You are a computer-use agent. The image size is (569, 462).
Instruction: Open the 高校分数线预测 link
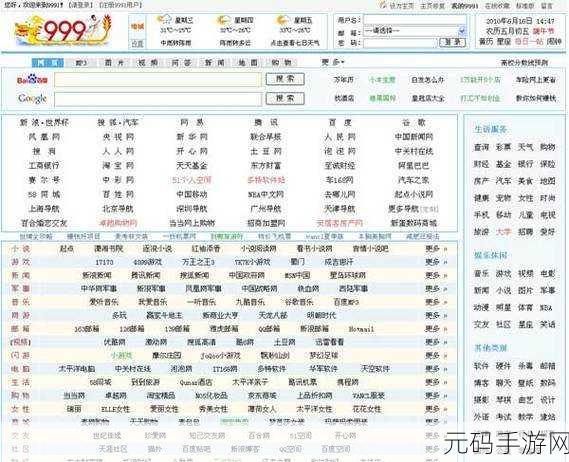(524, 63)
